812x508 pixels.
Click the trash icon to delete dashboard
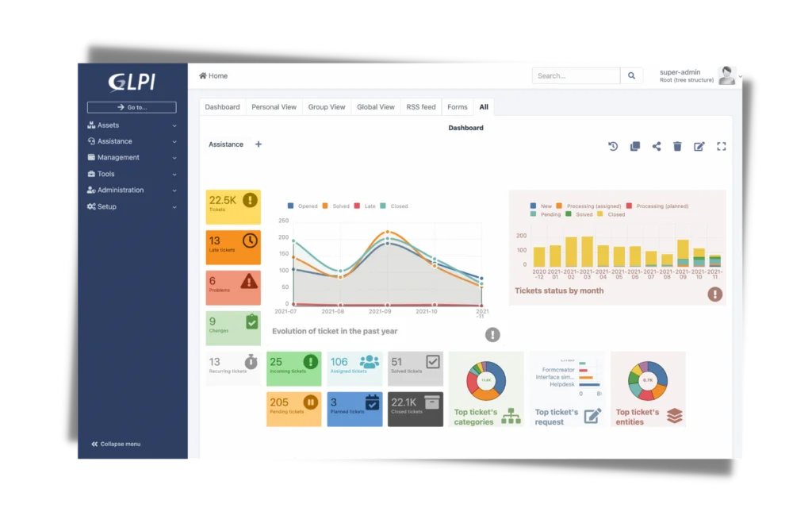[x=677, y=146]
